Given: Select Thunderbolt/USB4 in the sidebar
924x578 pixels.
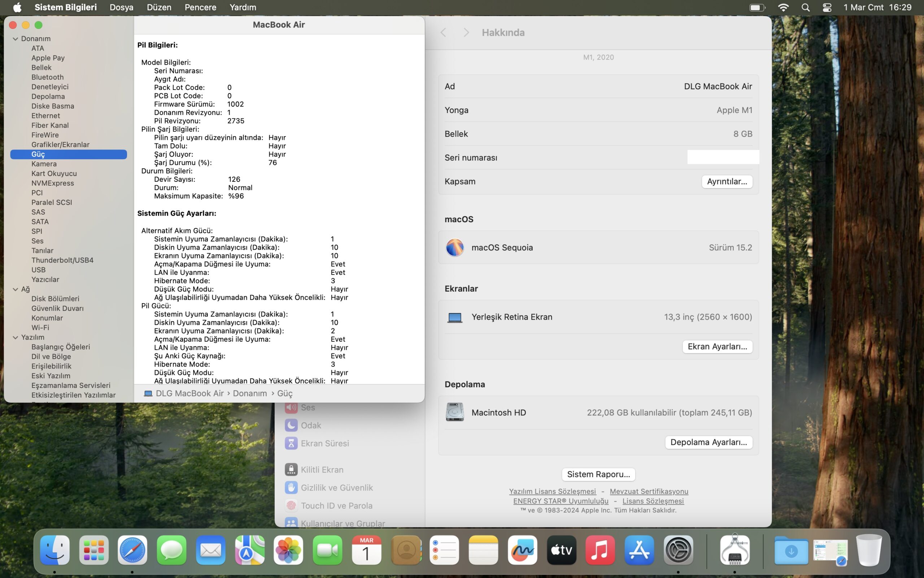Looking at the screenshot, I should click(62, 260).
